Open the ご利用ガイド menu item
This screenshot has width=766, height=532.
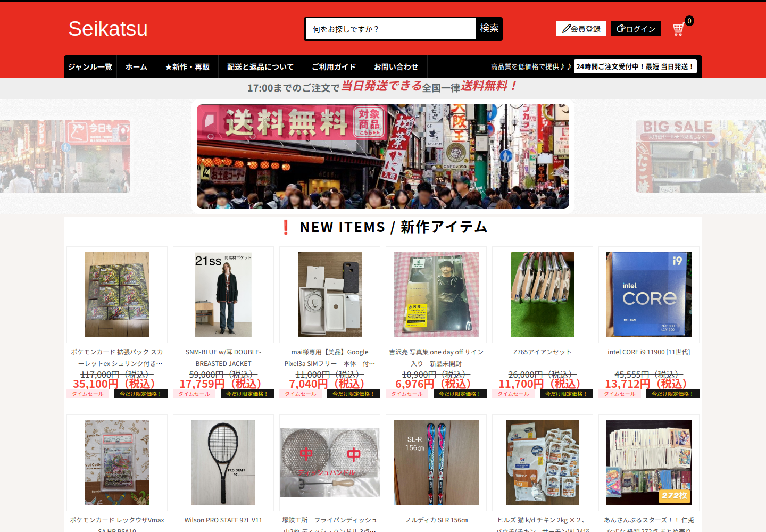(x=334, y=67)
